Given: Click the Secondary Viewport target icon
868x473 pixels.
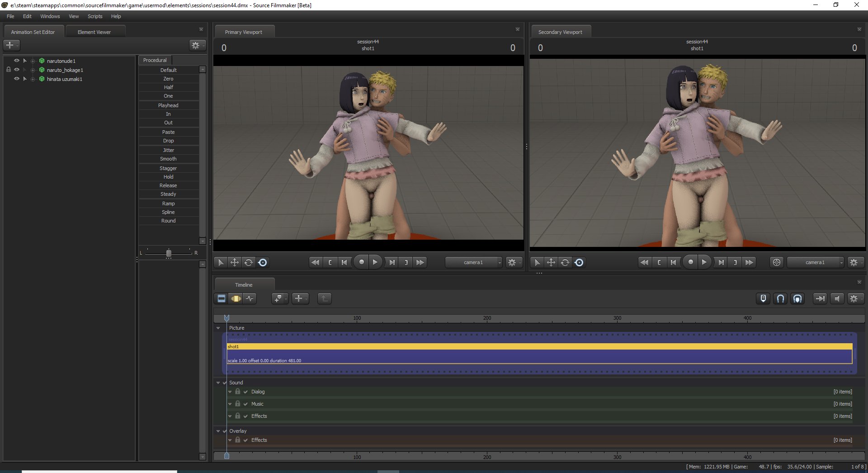Looking at the screenshot, I should (x=777, y=262).
